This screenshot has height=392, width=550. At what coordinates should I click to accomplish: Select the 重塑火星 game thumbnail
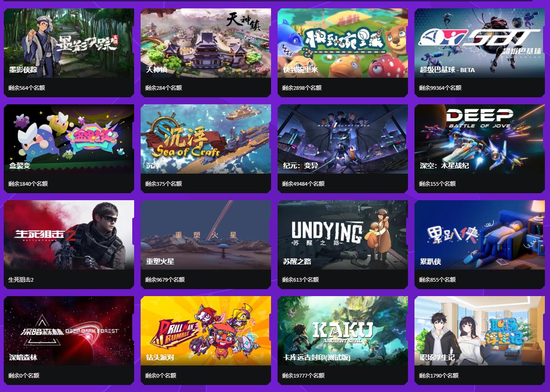click(x=205, y=235)
